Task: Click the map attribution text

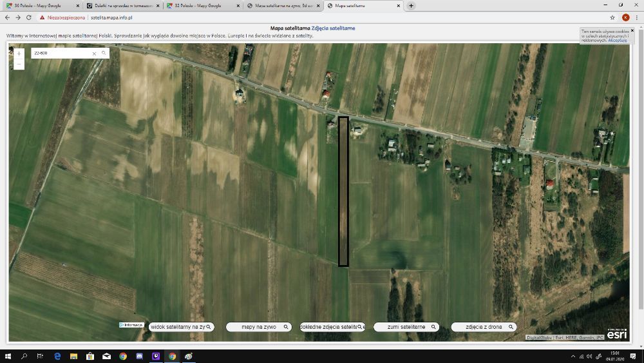Action: click(565, 337)
